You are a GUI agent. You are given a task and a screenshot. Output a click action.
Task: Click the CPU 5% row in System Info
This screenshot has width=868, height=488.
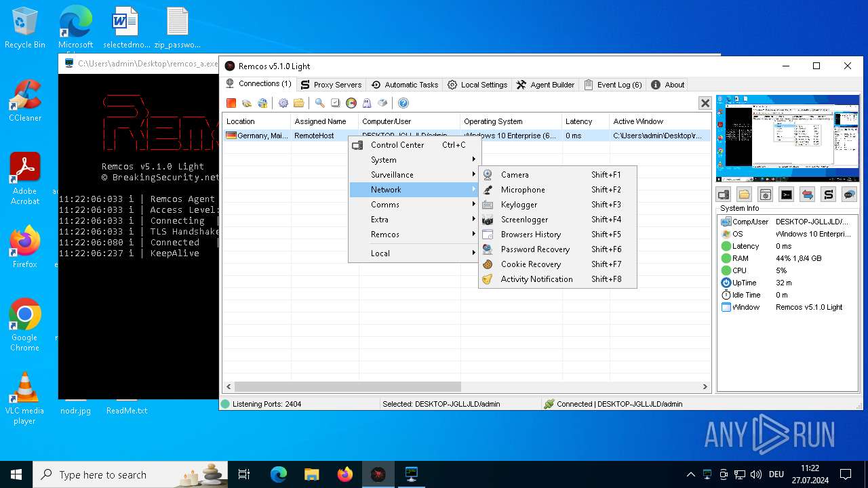[787, 270]
